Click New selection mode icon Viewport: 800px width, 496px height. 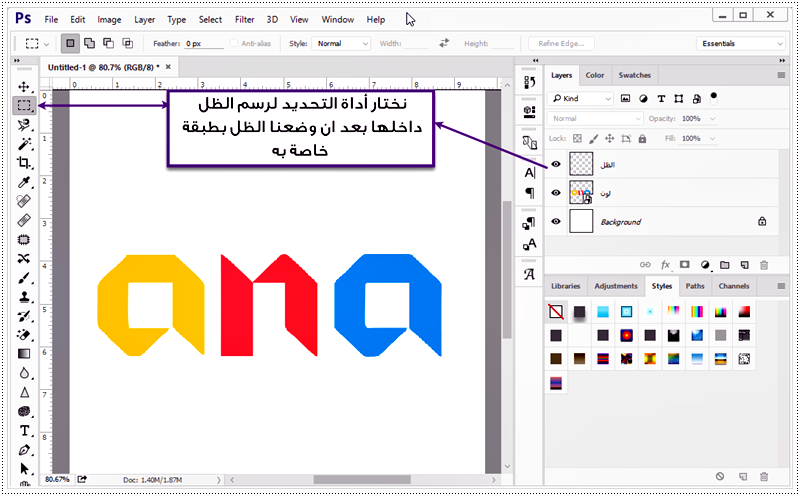coord(70,43)
